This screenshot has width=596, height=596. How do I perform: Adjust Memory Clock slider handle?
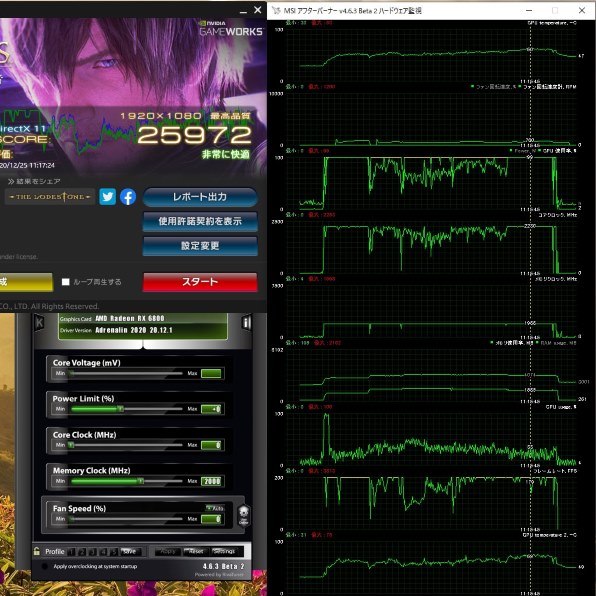pyautogui.click(x=141, y=481)
